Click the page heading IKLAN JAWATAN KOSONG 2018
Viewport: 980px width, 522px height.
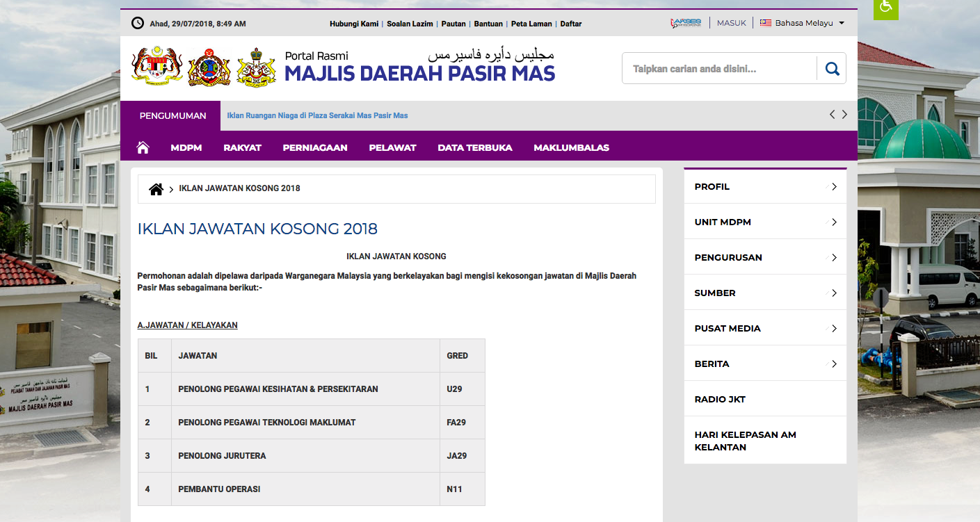pyautogui.click(x=257, y=229)
